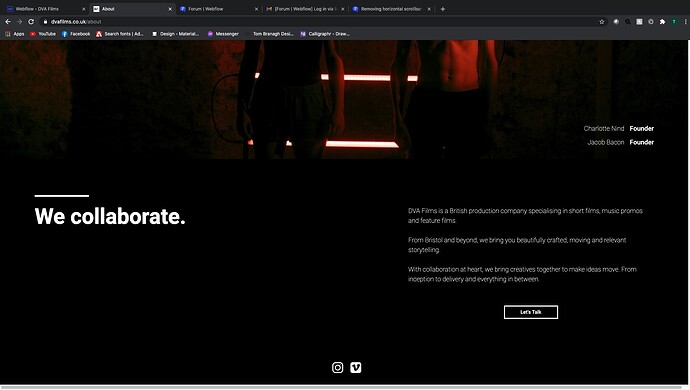Go forward with the browser forward arrow
The height and width of the screenshot is (390, 690).
(x=19, y=22)
